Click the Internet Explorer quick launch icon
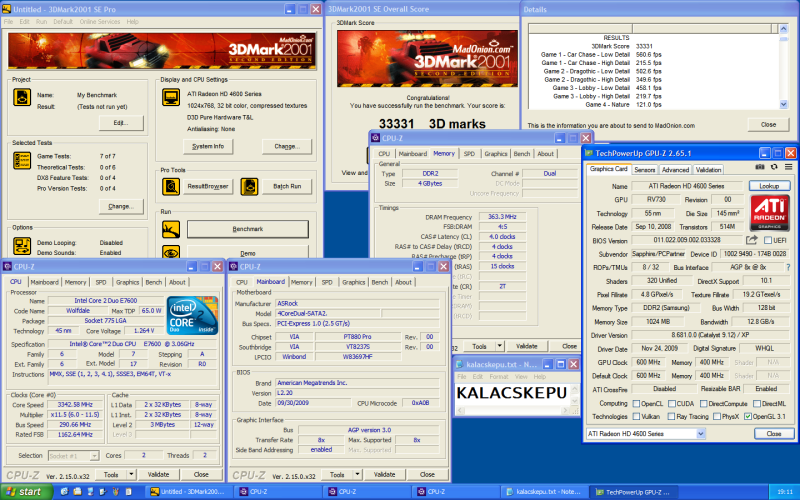The width and height of the screenshot is (800, 500). point(64,492)
